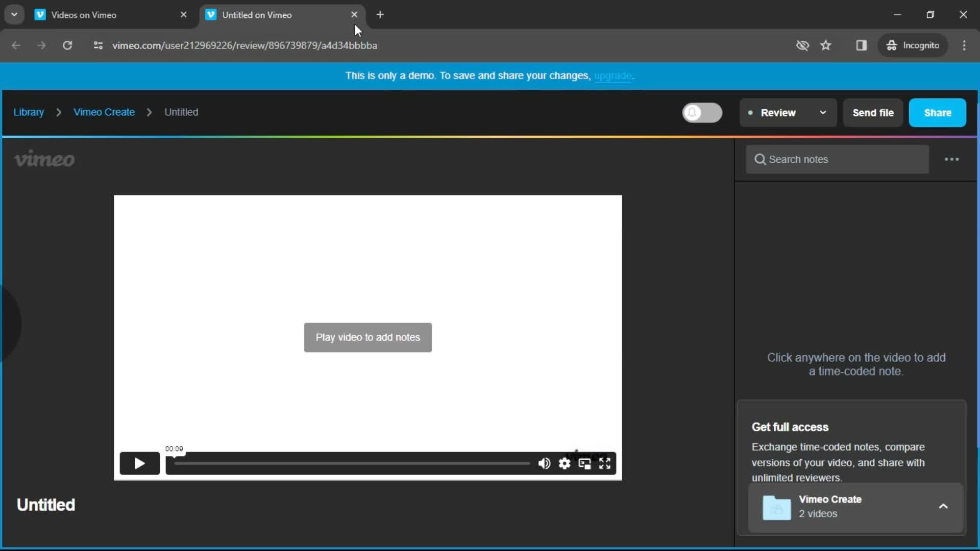Viewport: 980px width, 551px height.
Task: Play the video in the player
Action: coord(139,463)
